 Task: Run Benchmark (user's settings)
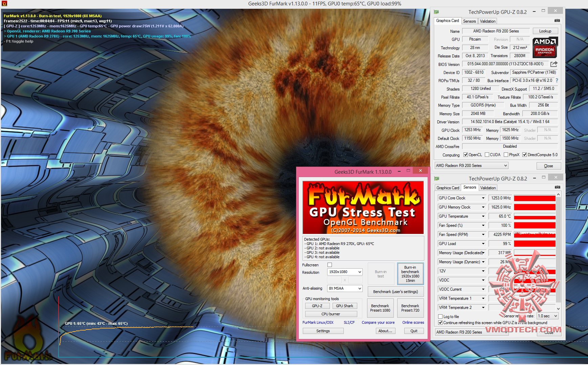pyautogui.click(x=395, y=292)
